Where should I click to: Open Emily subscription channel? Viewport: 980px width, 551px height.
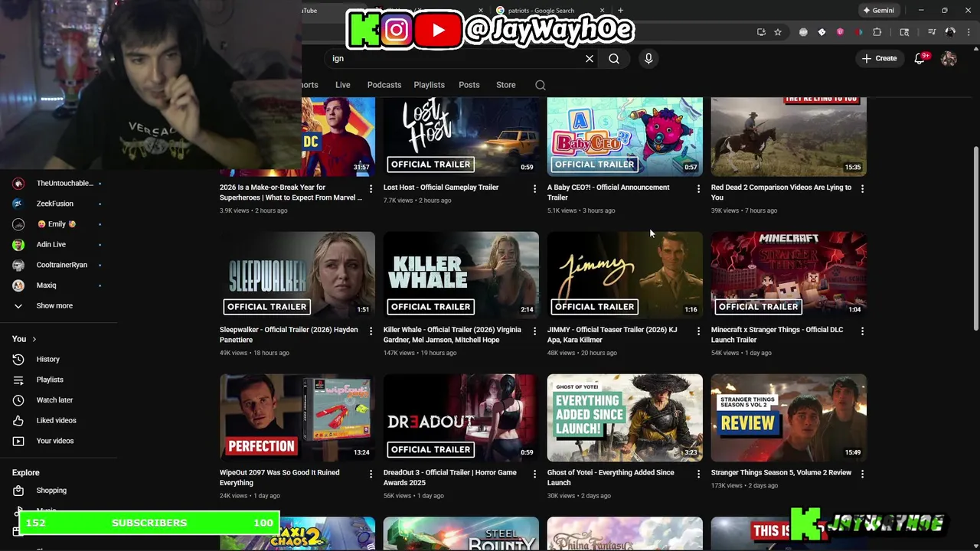pyautogui.click(x=57, y=224)
